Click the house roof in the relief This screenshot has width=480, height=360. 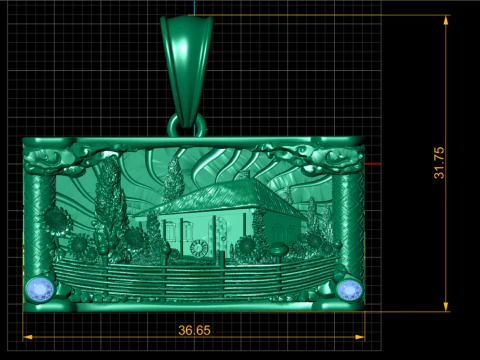click(222, 197)
